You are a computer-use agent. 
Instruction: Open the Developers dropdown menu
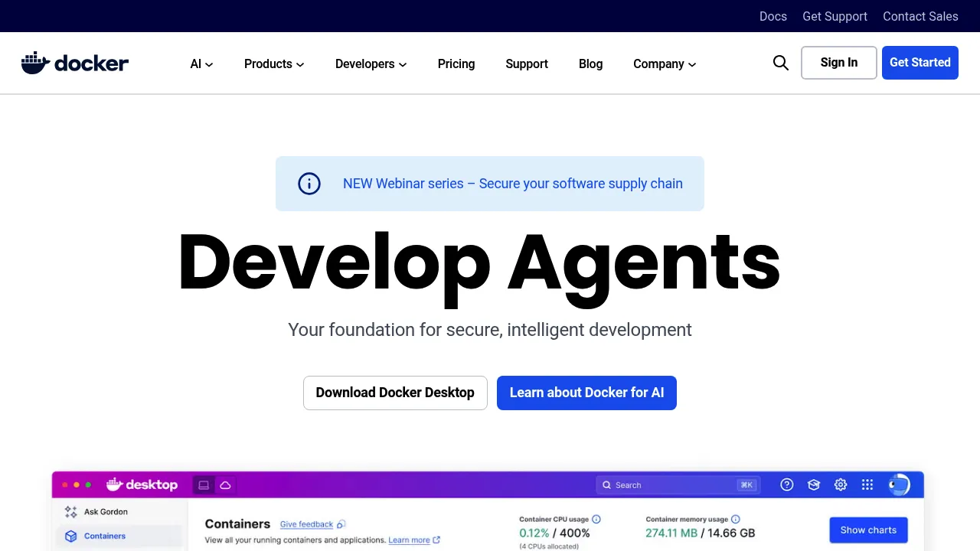click(371, 64)
